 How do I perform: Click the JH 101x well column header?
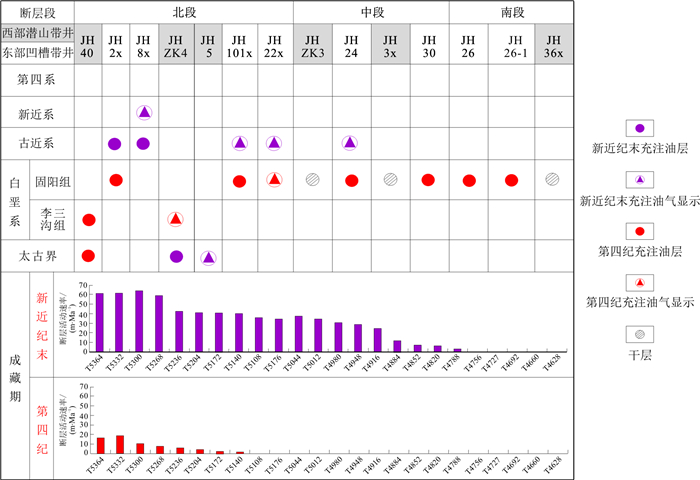239,45
